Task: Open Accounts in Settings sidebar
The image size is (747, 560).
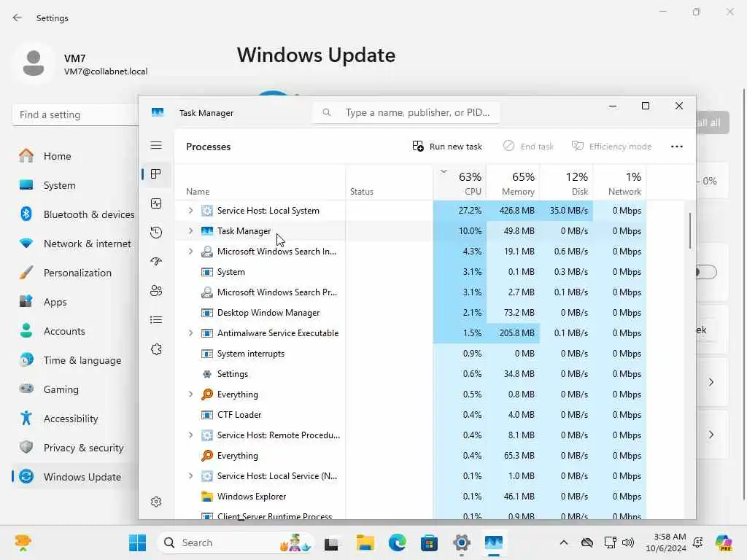Action: [x=76, y=331]
